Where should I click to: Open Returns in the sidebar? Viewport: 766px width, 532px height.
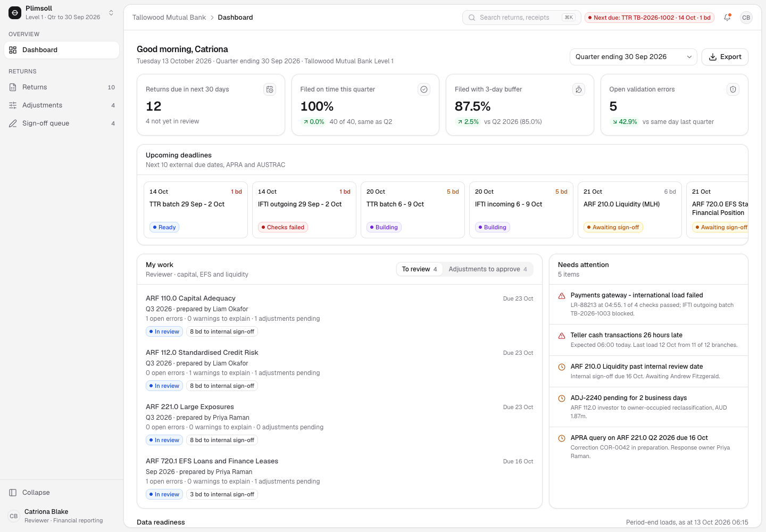tap(62, 87)
